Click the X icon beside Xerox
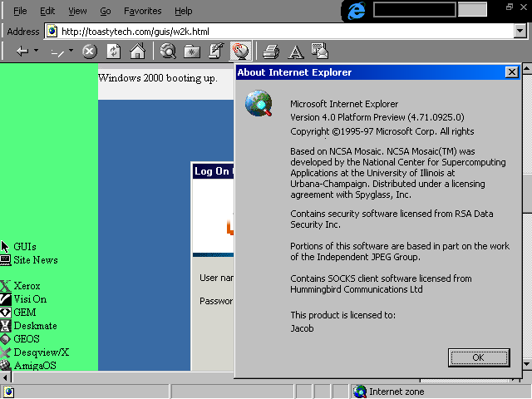Viewport: 532px width, 399px height. click(6, 286)
